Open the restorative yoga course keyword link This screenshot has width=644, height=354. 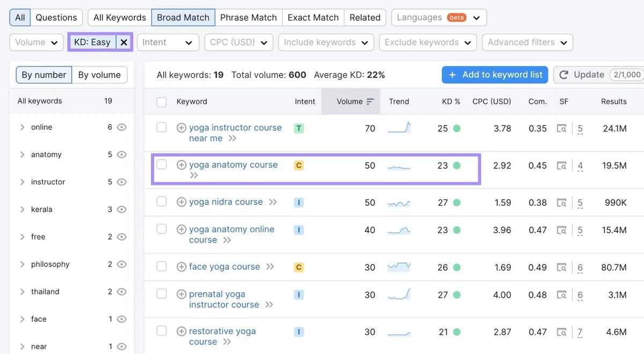[x=222, y=336]
